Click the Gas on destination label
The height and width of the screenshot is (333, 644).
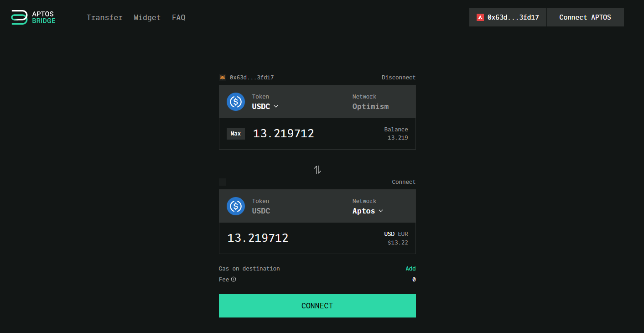249,269
